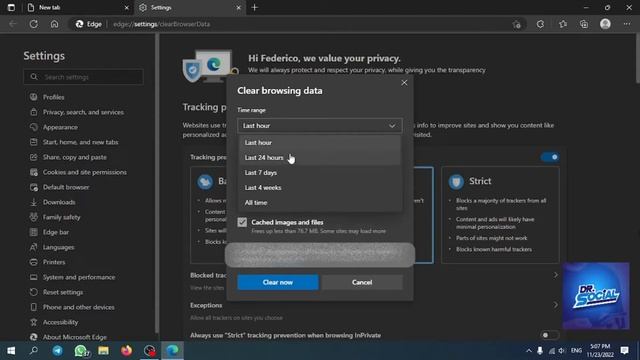640x360 pixels.
Task: Click the address bar URL
Action: tap(162, 24)
